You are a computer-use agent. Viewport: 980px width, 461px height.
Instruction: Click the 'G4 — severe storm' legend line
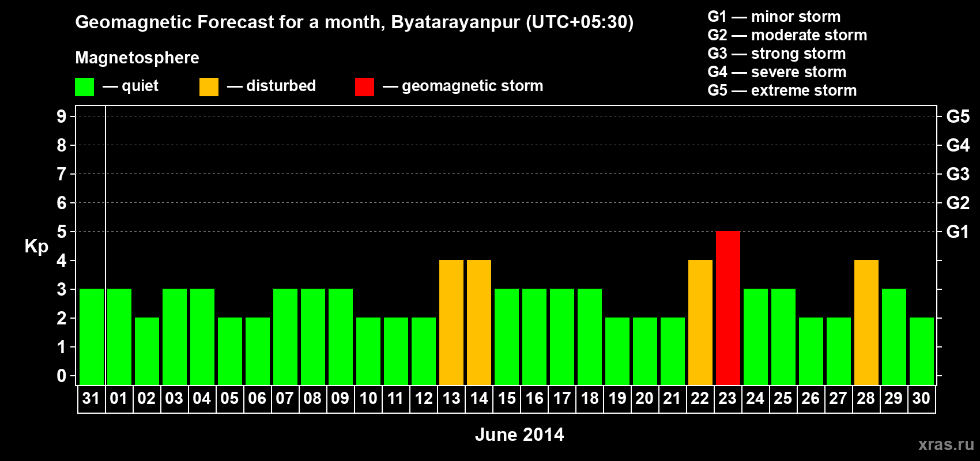(777, 72)
